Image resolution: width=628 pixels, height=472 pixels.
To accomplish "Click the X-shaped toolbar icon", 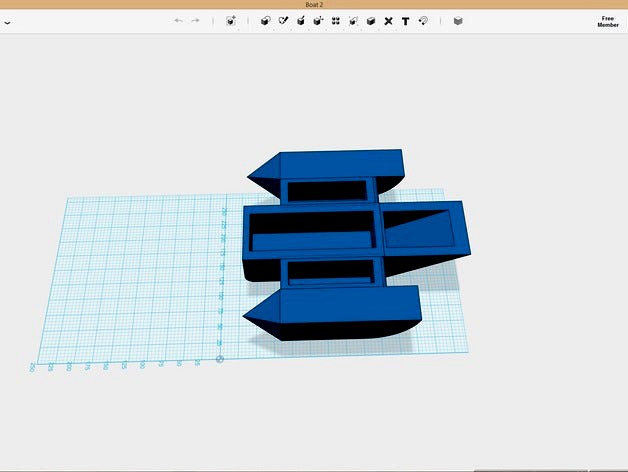I will pos(388,21).
